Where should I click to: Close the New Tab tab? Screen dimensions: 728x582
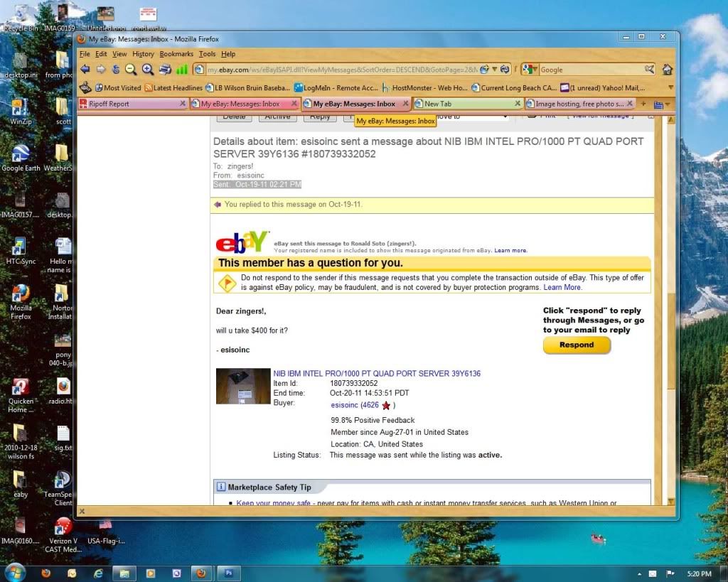pyautogui.click(x=518, y=104)
